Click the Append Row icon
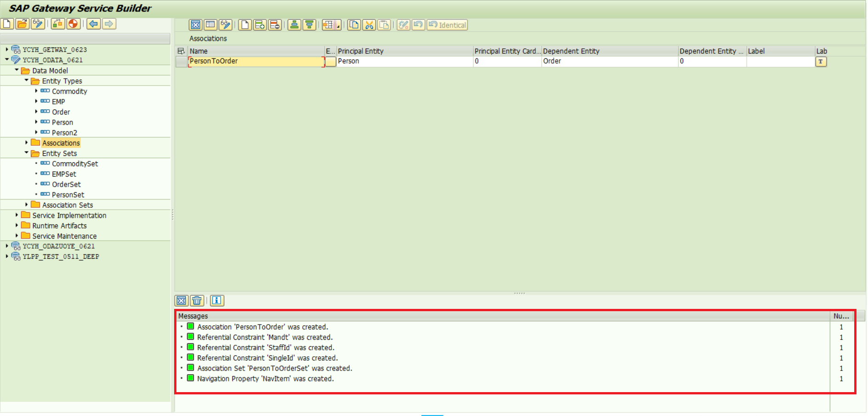This screenshot has height=416, width=868. [260, 25]
